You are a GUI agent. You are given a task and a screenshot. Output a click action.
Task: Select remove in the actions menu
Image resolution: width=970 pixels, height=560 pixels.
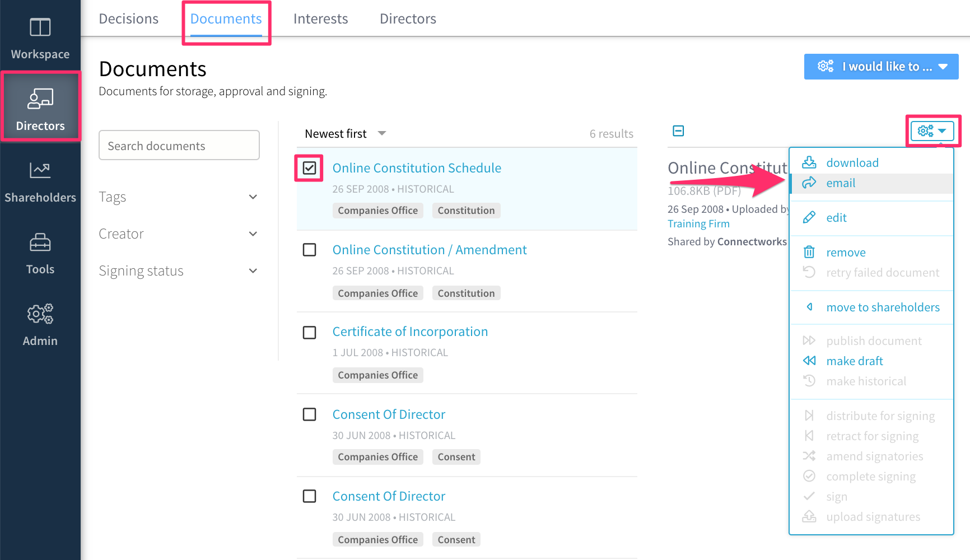[871, 252]
